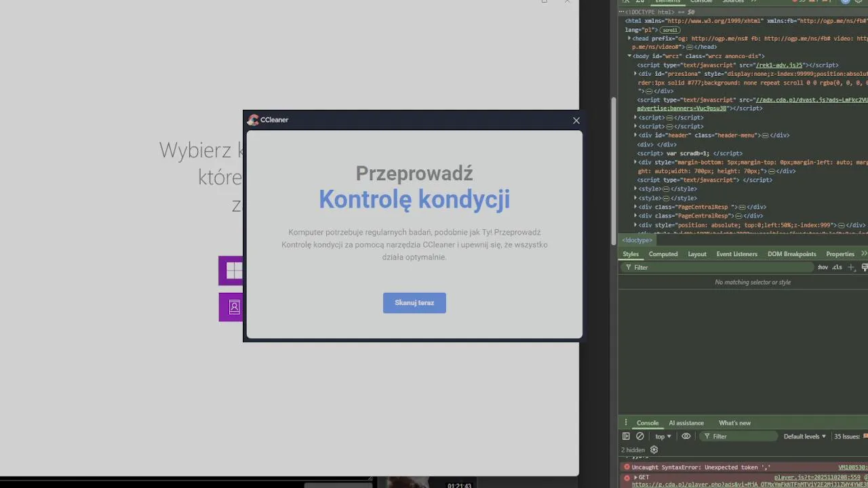Click the Clear console icon
This screenshot has width=868, height=488.
click(x=639, y=436)
